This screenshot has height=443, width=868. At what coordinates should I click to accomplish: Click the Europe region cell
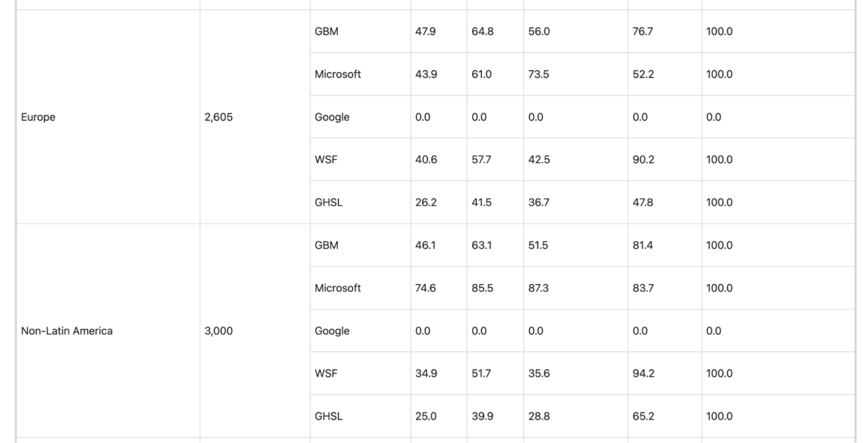38,117
